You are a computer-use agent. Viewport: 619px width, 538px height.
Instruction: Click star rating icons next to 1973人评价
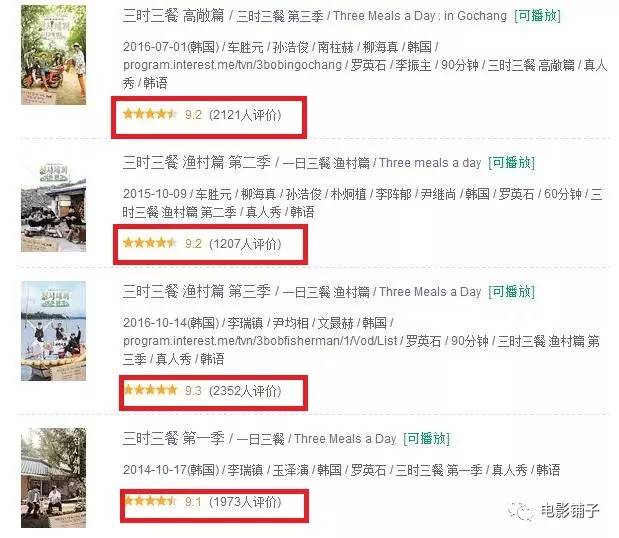point(150,501)
